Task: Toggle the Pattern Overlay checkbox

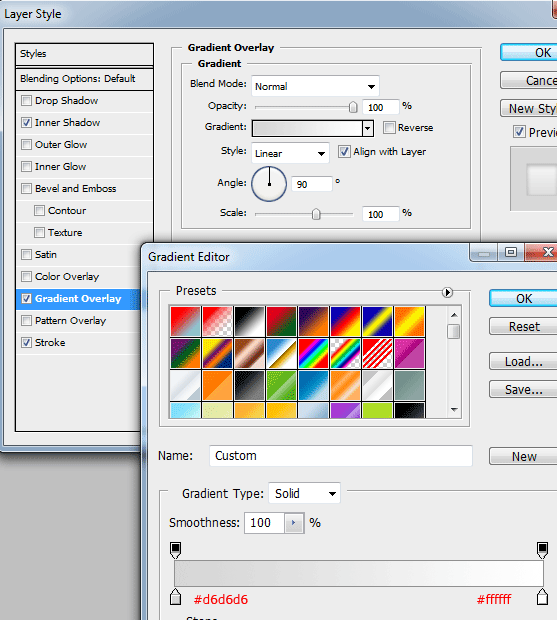Action: click(26, 320)
